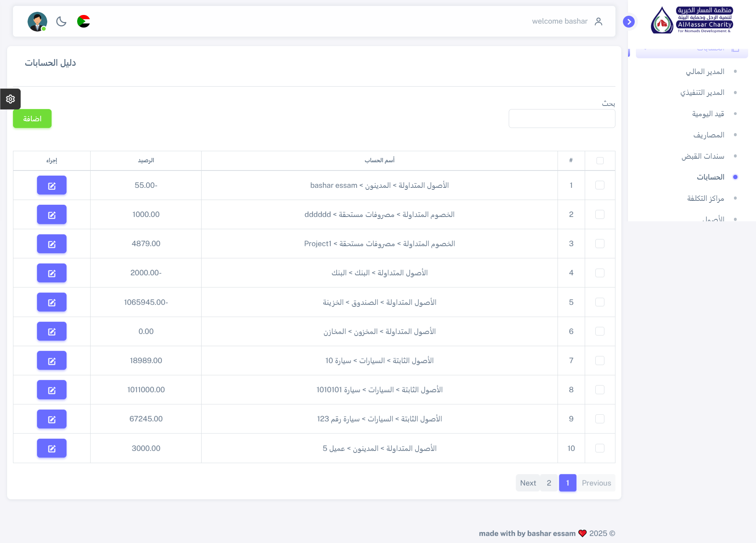Click the green اضافة button

(32, 119)
